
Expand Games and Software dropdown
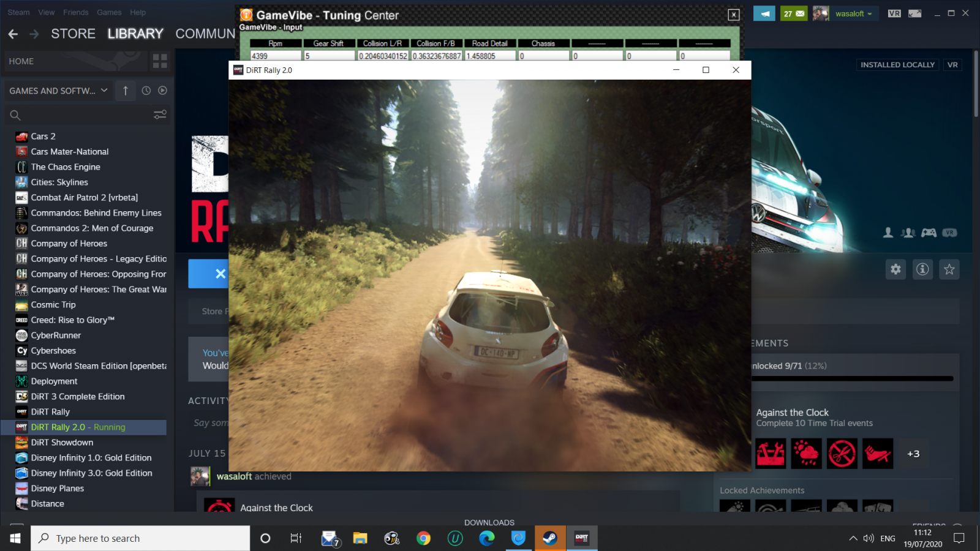(58, 91)
